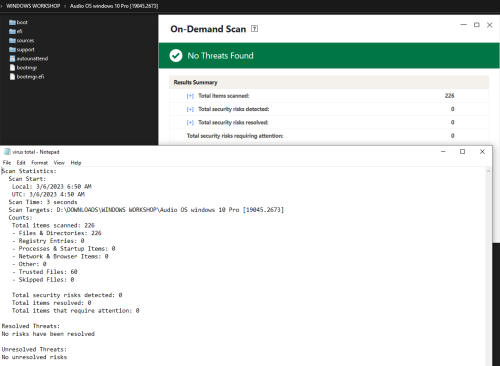Screen dimensions: 500x366
Task: Click 'Resolved Threats:' heading in Notepad
Action: click(x=31, y=326)
